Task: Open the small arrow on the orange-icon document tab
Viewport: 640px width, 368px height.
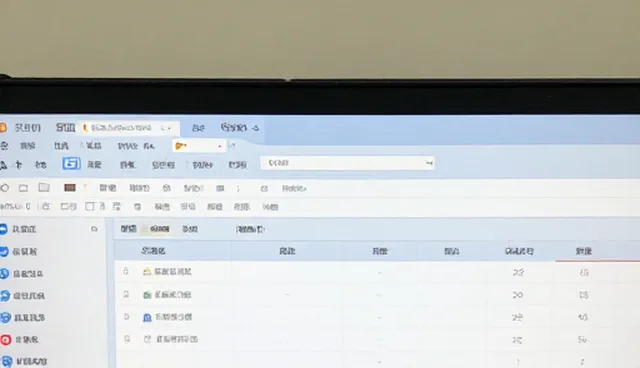Action: pos(169,128)
